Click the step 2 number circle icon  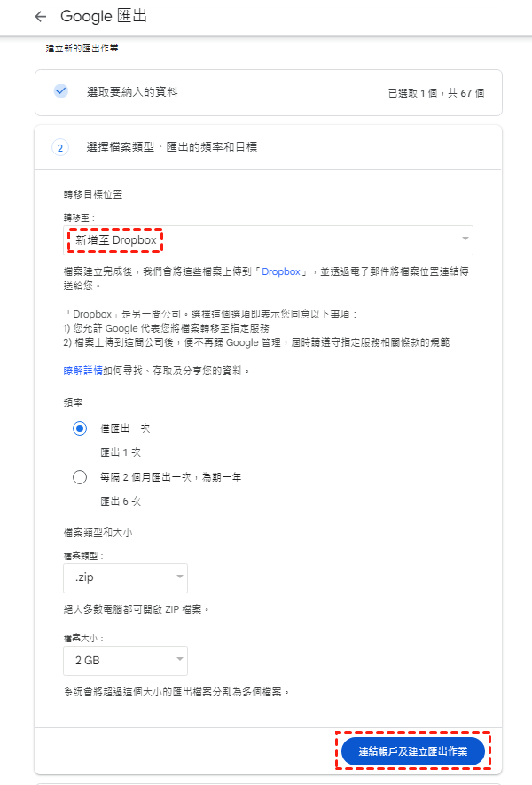click(60, 148)
